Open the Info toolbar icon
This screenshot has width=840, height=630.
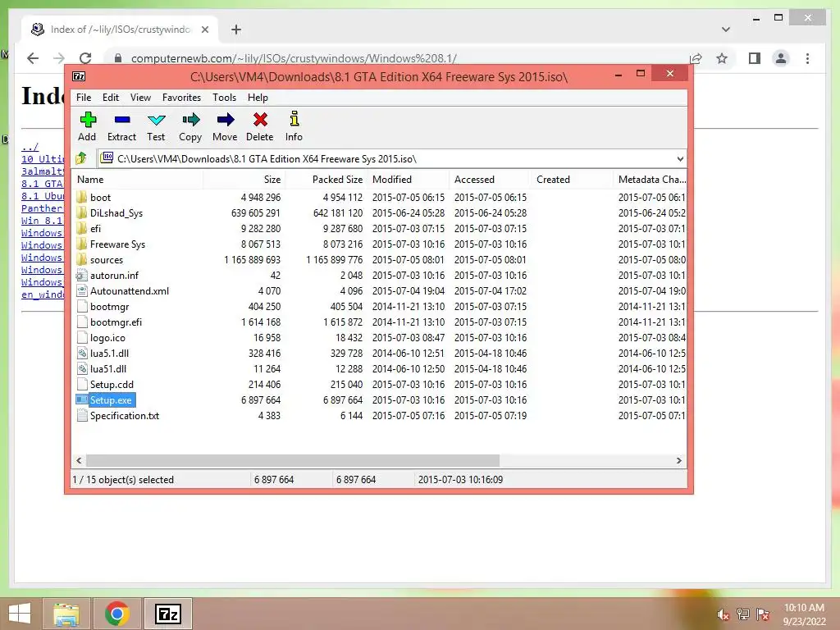coord(294,119)
